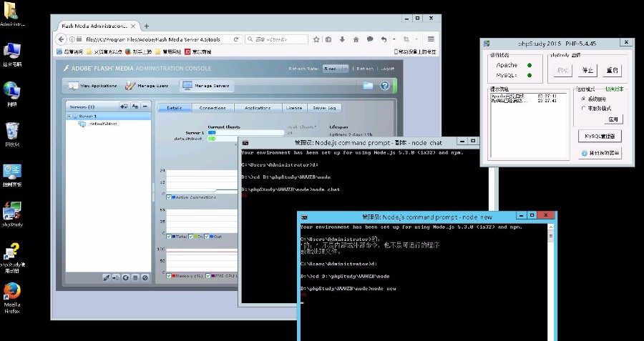Open Mozilla Firefox desktop shortcut
Screen dimensions: 644x341
pyautogui.click(x=11, y=293)
